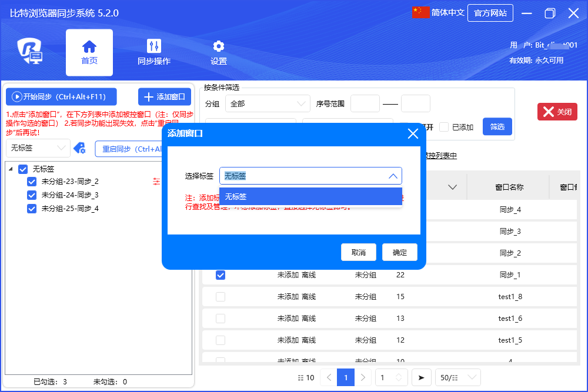The image size is (588, 392).
Task: Open the 设置 gear tab
Action: coord(219,47)
